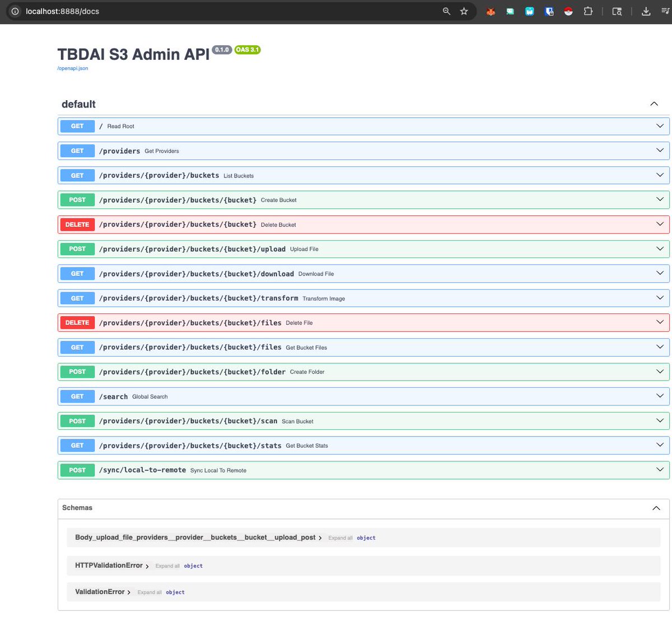Open the stats endpoint path
This screenshot has width=672, height=642.
click(x=190, y=446)
